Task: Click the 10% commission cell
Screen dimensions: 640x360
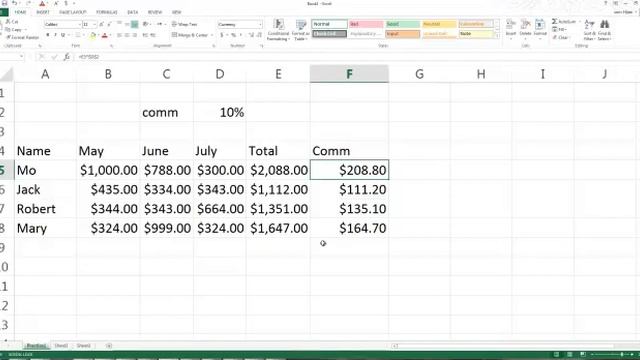Action: (x=220, y=112)
